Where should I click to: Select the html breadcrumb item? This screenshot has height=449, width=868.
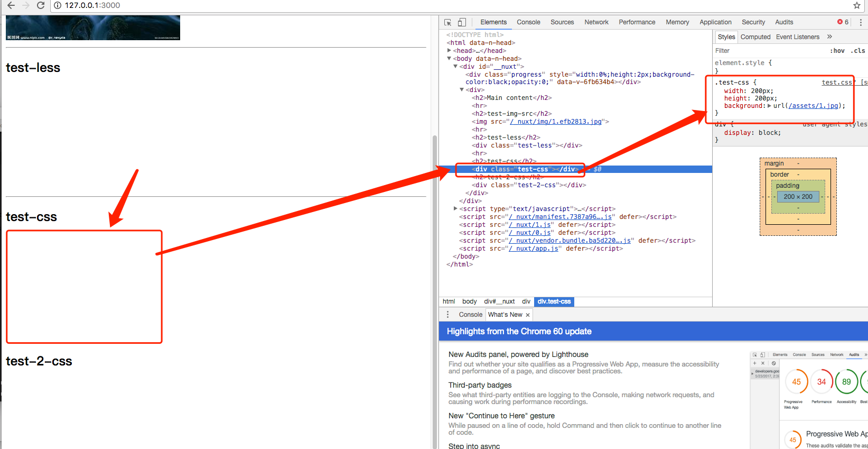pyautogui.click(x=449, y=301)
